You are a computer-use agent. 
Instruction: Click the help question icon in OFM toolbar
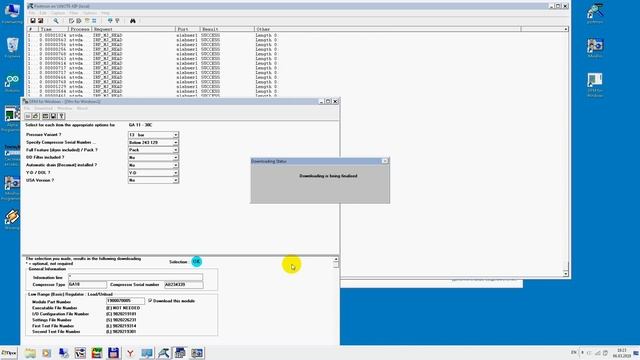point(62,116)
